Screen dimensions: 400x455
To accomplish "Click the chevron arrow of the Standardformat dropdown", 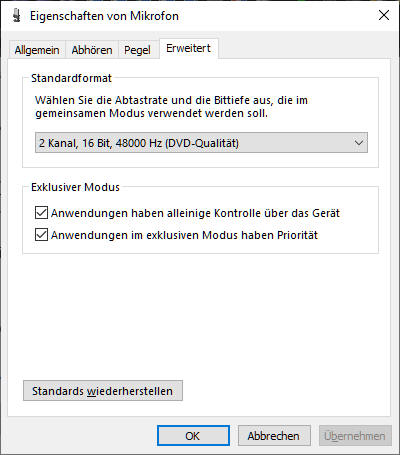I will point(359,143).
